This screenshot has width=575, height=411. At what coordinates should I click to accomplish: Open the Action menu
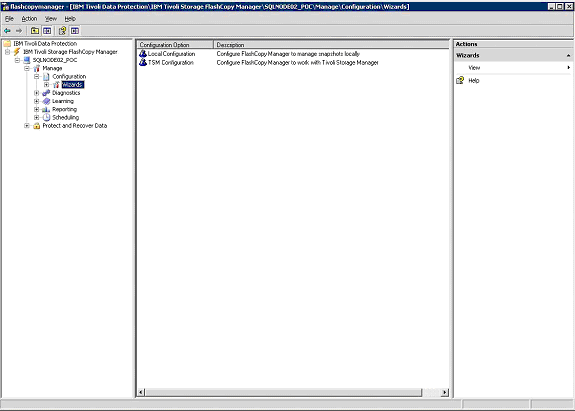pyautogui.click(x=29, y=19)
